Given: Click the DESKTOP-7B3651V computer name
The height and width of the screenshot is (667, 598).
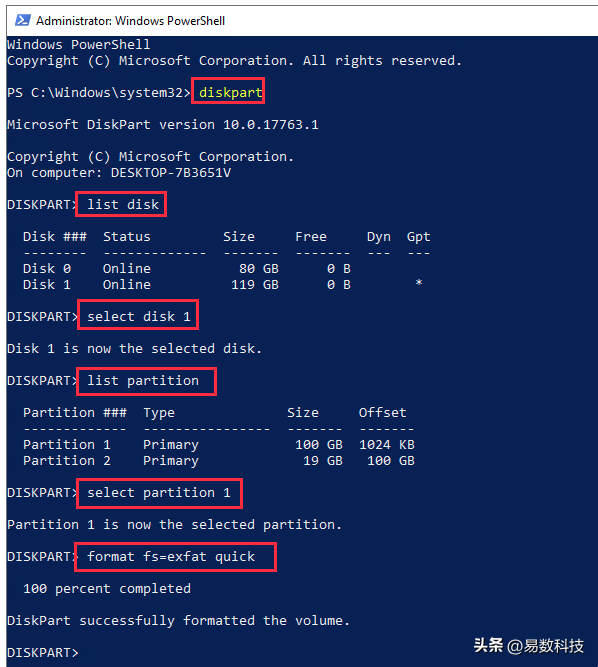Looking at the screenshot, I should click(171, 173).
